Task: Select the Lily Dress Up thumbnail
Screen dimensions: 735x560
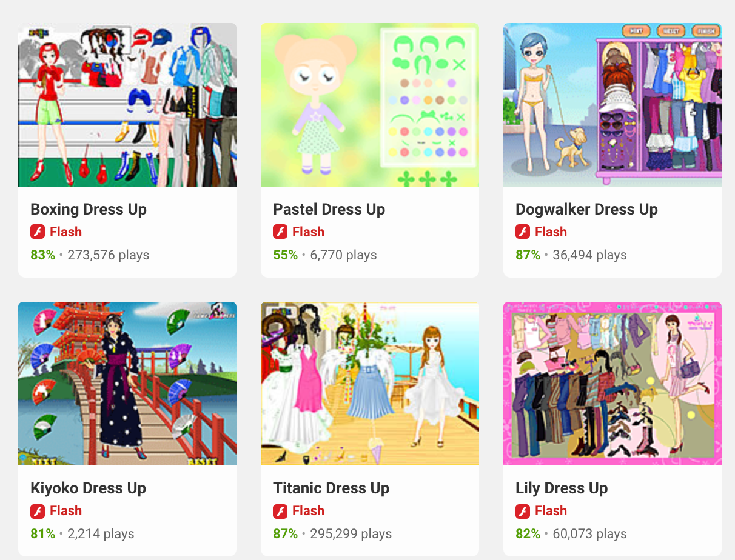Action: coord(612,384)
